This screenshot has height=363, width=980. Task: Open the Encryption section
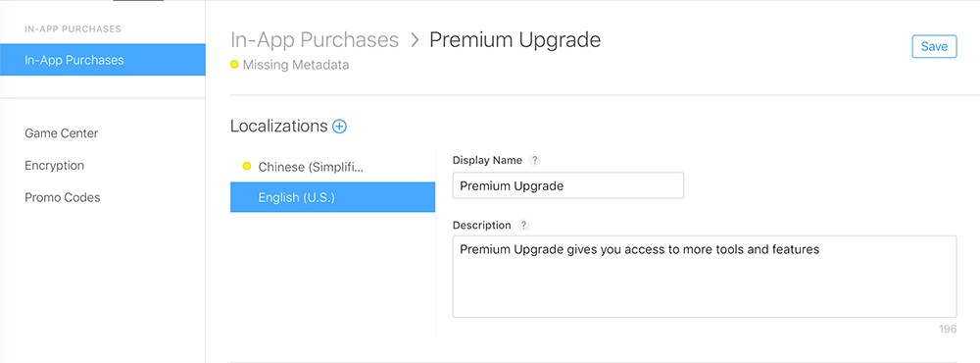[x=54, y=165]
